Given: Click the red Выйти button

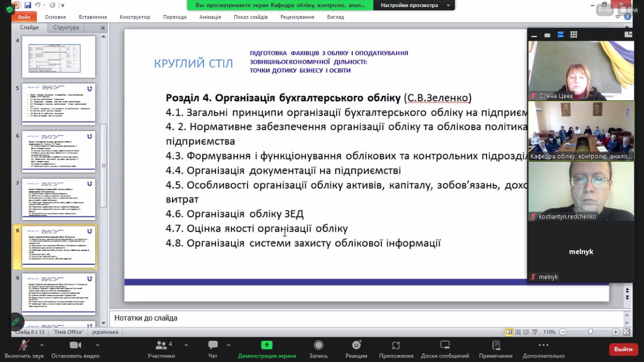Looking at the screenshot, I should point(623,348).
